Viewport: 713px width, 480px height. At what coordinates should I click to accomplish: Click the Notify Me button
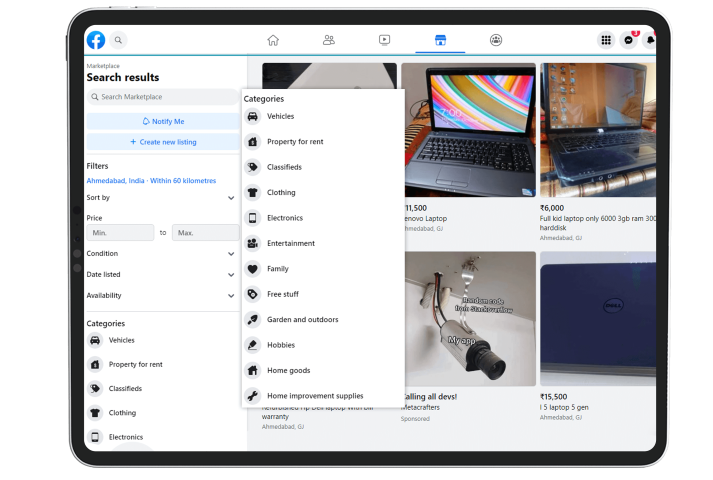tap(163, 121)
